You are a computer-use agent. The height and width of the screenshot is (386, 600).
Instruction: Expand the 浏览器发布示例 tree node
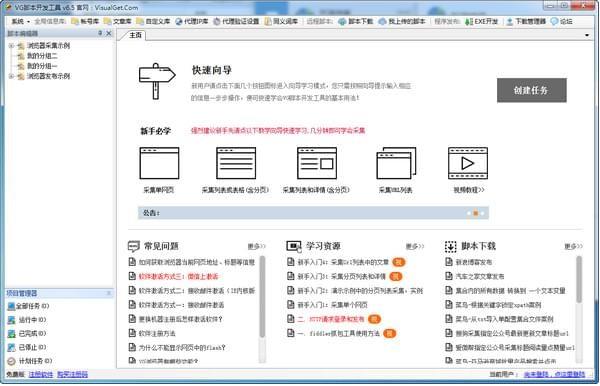click(11, 76)
